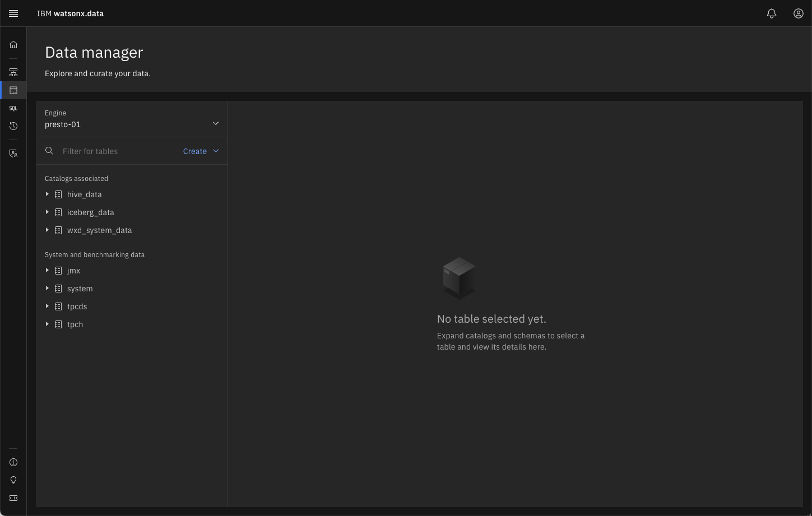The image size is (812, 516).
Task: Open Engine dropdown presto-01
Action: pos(132,119)
